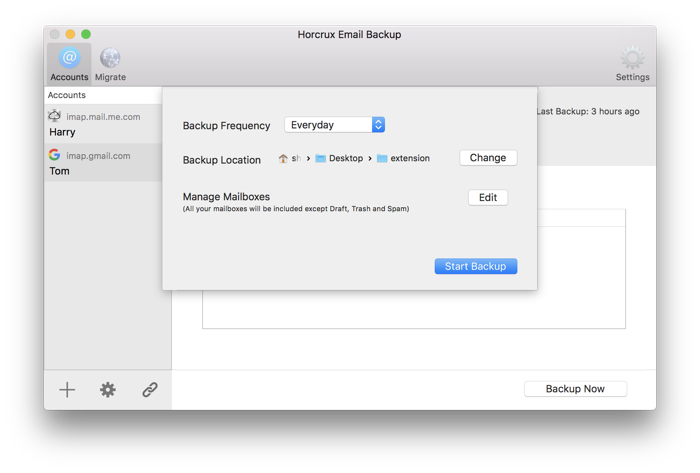Click the Backup Now button
Image resolution: width=700 pixels, height=473 pixels.
(x=575, y=389)
